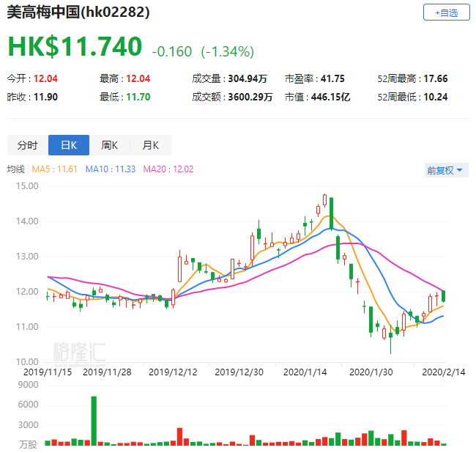
Task: Add the stock via the +自选 button
Action: pos(446,12)
